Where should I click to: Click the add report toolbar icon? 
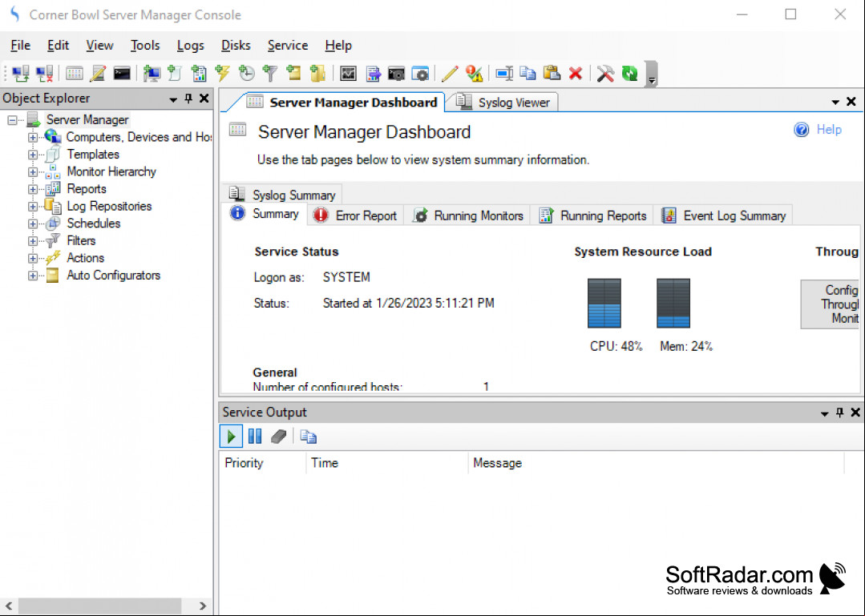(x=199, y=73)
